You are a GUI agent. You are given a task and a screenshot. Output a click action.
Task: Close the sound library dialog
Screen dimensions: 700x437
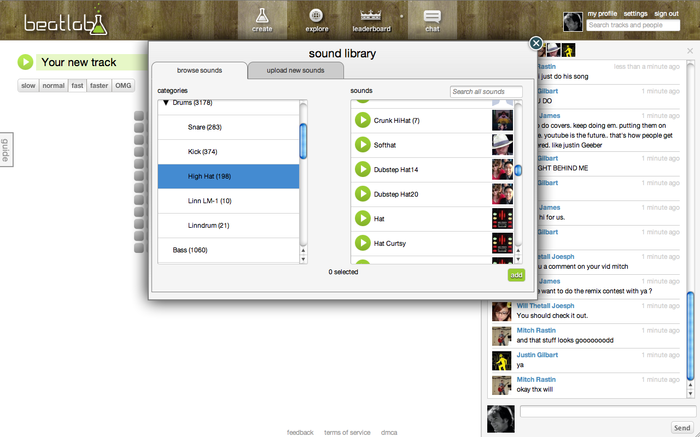[x=536, y=43]
